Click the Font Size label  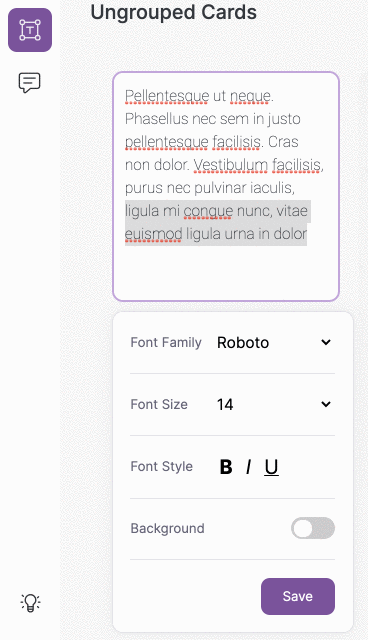click(x=159, y=404)
